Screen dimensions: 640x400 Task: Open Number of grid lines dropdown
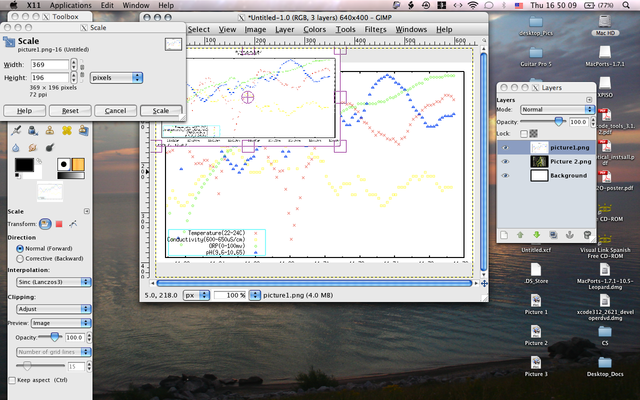(53, 352)
